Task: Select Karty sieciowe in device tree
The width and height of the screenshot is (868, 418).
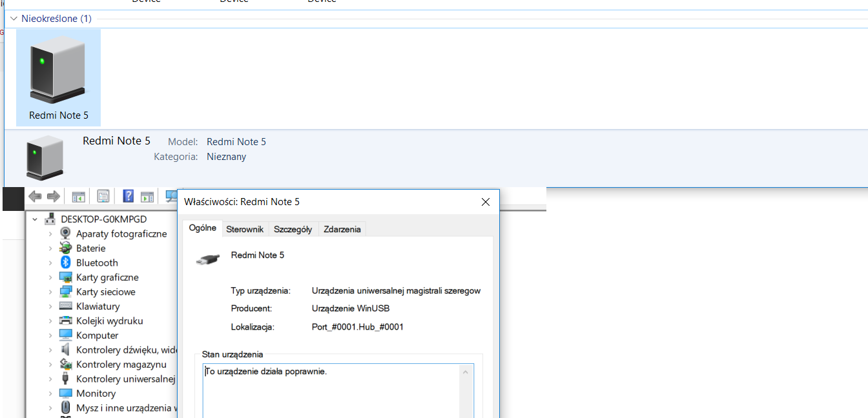Action: [x=106, y=292]
